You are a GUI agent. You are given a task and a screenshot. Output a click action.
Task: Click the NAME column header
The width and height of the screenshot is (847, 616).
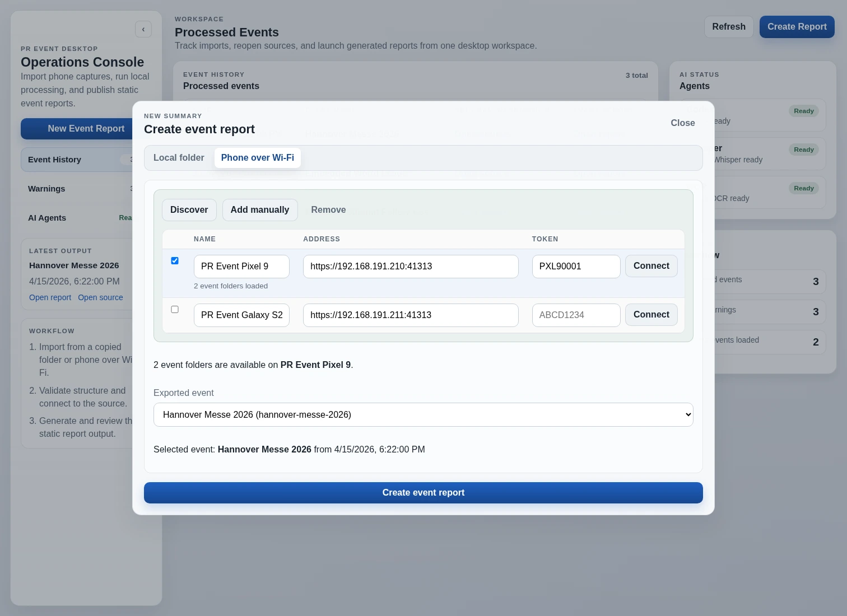[x=204, y=239]
